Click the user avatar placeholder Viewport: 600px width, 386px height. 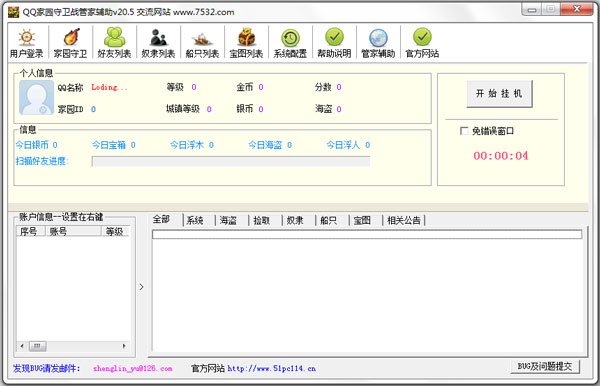(x=36, y=98)
